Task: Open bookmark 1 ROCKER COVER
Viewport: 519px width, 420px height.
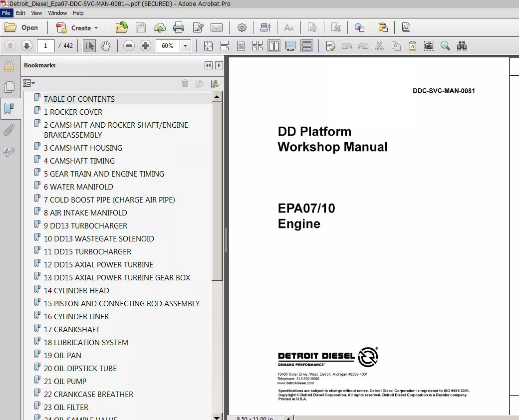Action: (x=73, y=112)
